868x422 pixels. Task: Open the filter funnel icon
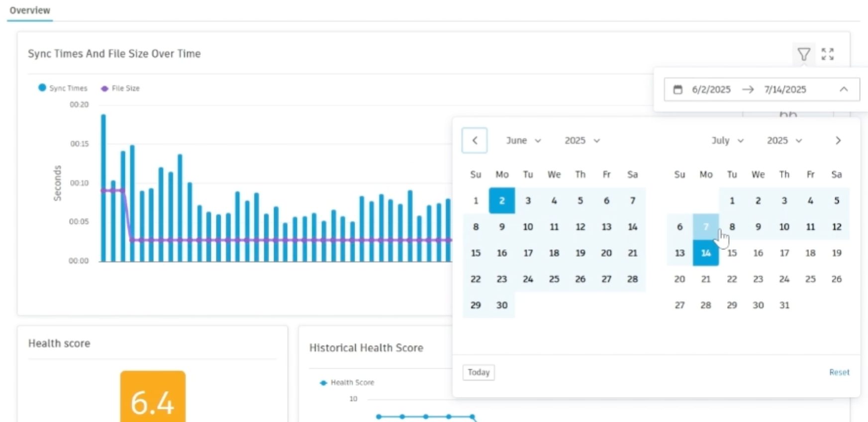[803, 54]
